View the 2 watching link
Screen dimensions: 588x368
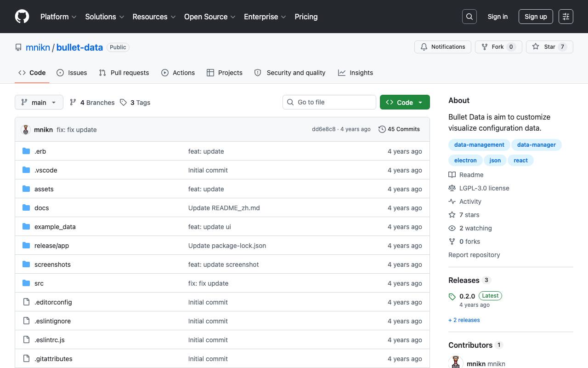click(470, 228)
